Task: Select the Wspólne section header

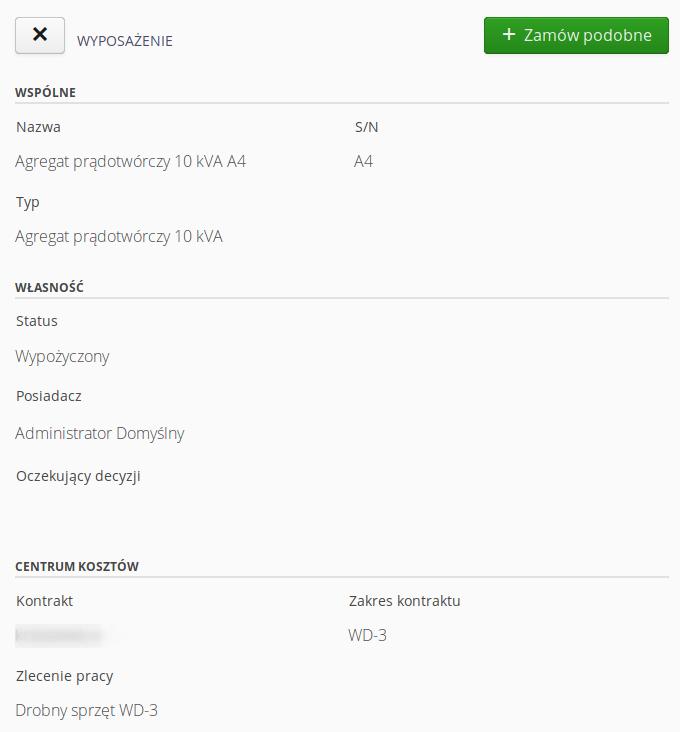Action: pyautogui.click(x=46, y=93)
